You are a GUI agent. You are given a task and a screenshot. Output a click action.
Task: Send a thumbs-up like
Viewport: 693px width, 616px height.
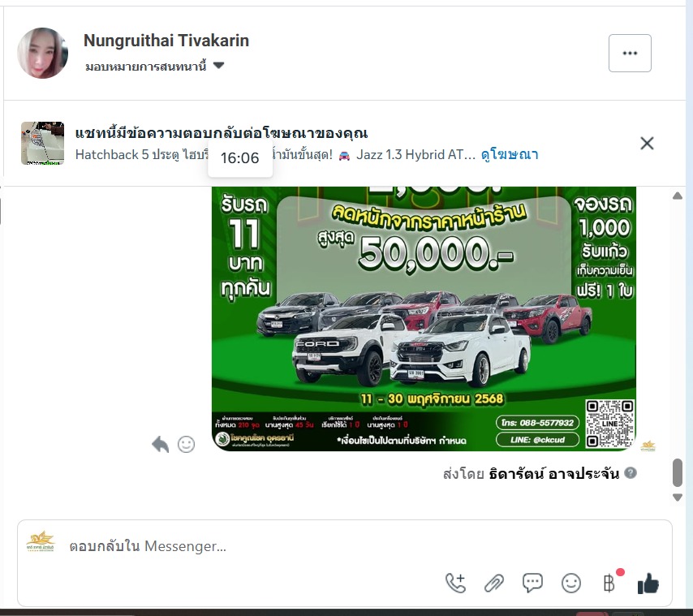648,583
